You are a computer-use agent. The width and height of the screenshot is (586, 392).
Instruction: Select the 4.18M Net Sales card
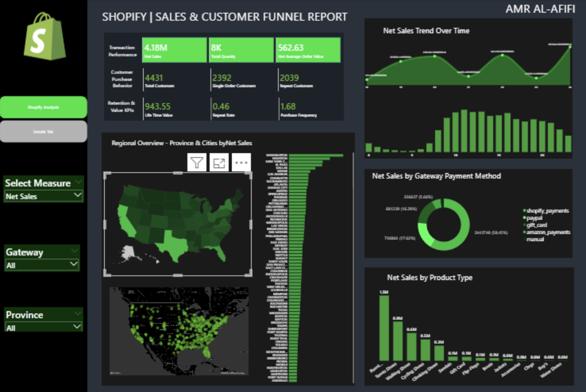coord(174,50)
